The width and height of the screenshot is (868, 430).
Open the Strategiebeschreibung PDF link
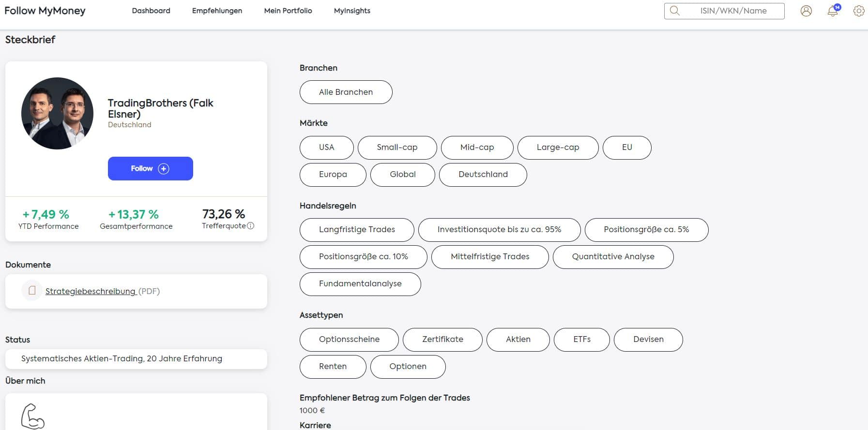click(91, 291)
